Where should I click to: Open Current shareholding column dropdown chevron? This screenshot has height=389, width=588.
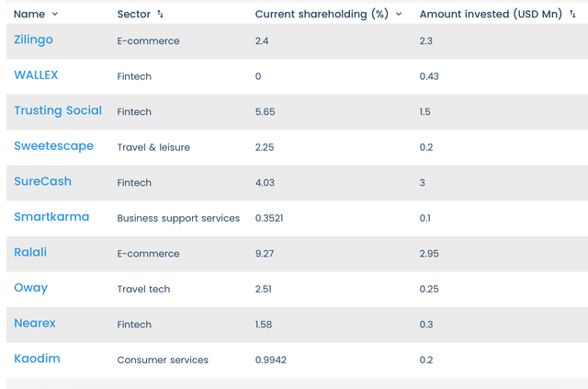[x=399, y=15]
